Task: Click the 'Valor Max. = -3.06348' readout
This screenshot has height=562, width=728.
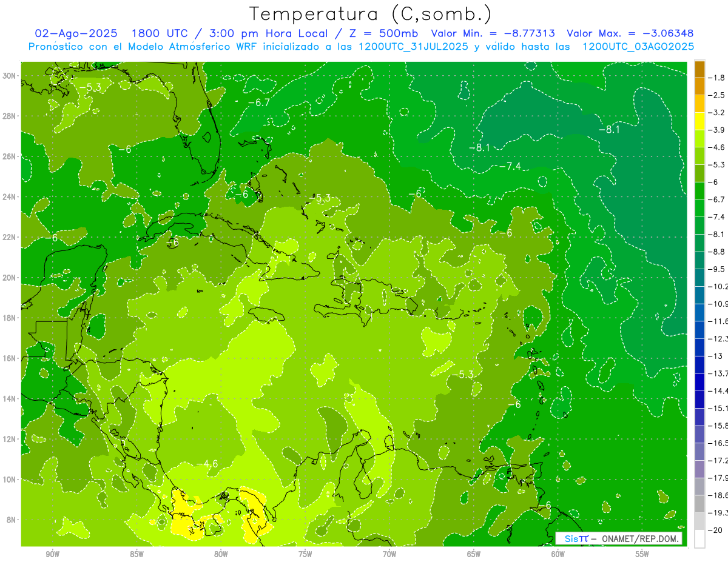Action: pos(630,33)
